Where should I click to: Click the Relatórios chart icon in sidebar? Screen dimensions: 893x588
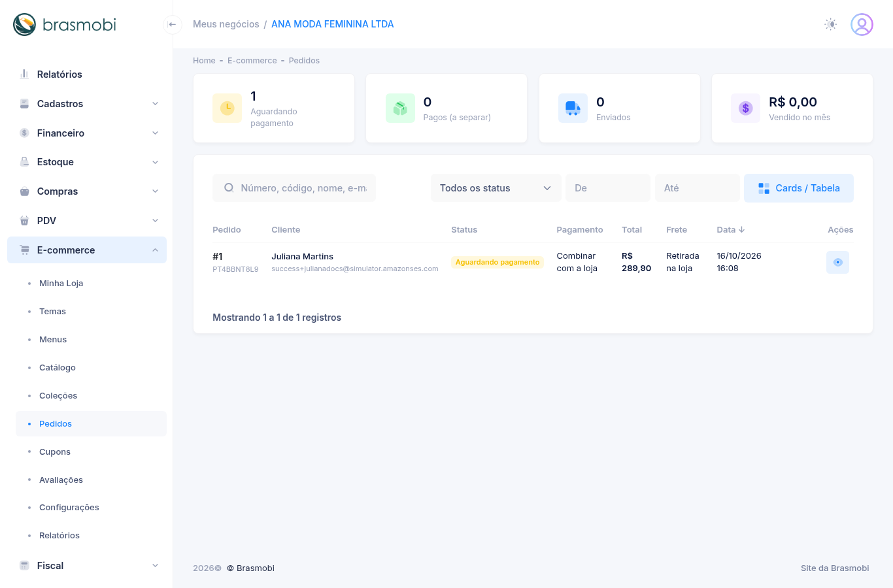(x=24, y=74)
